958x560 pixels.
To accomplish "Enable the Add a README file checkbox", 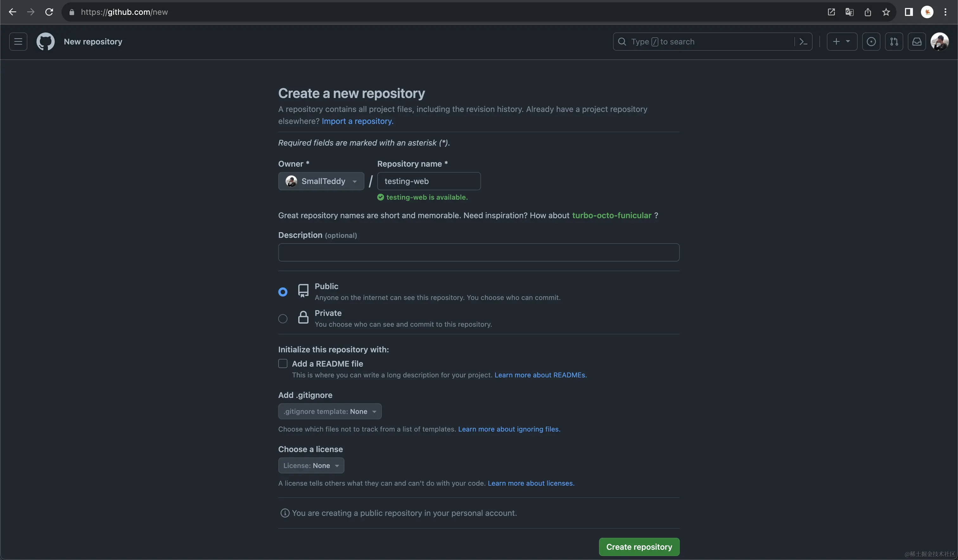I will click(x=283, y=364).
